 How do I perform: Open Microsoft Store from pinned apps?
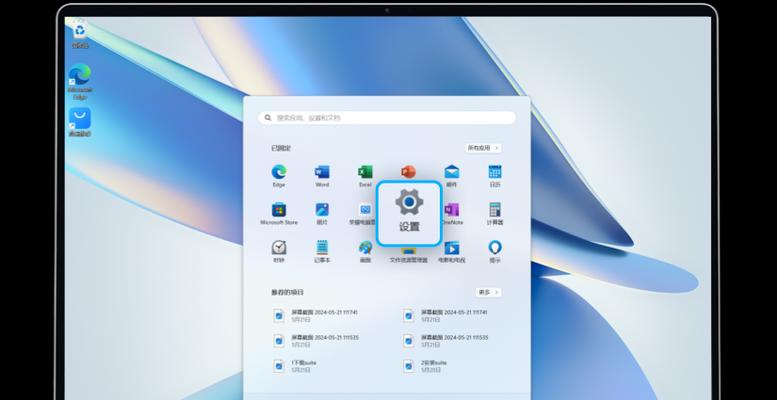click(x=278, y=214)
